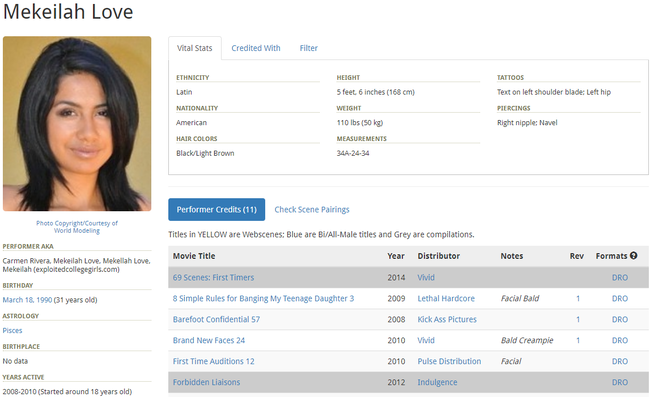The image size is (650, 397).
Task: Open First Time Auditions 12 title
Action: point(213,361)
